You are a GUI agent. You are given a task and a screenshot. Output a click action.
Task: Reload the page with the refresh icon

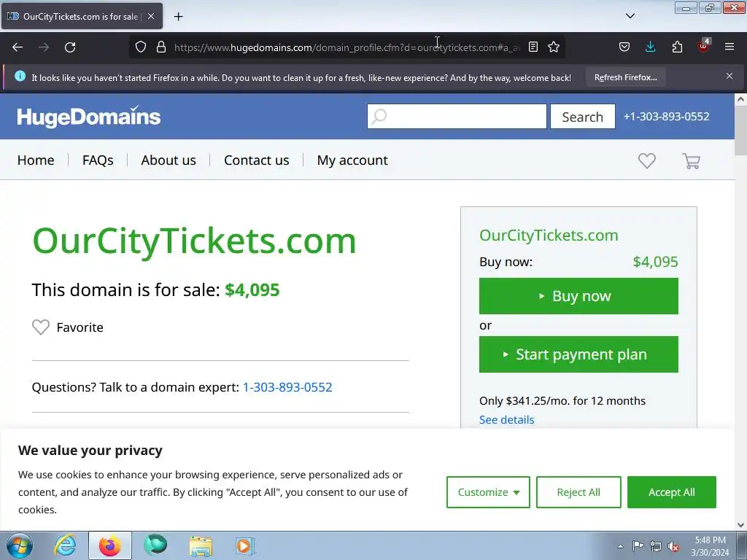70,47
